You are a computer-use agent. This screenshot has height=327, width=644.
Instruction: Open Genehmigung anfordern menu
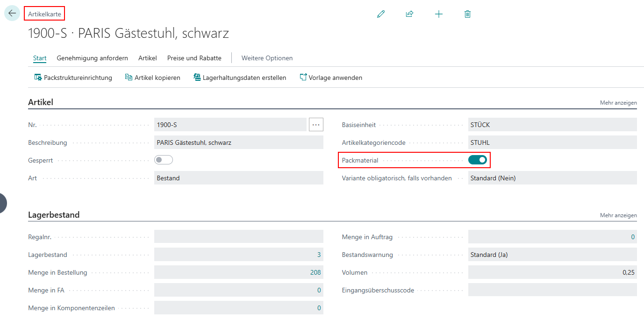click(x=93, y=58)
